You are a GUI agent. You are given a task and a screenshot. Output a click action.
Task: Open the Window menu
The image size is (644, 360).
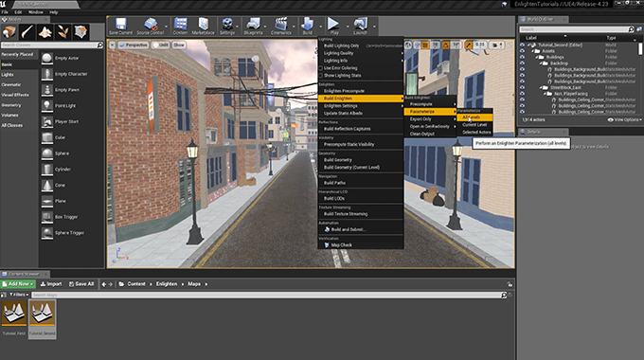(x=35, y=12)
